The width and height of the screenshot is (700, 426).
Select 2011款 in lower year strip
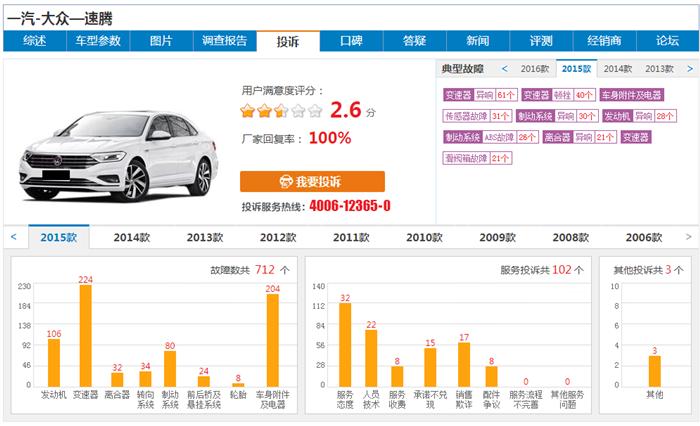click(x=351, y=237)
